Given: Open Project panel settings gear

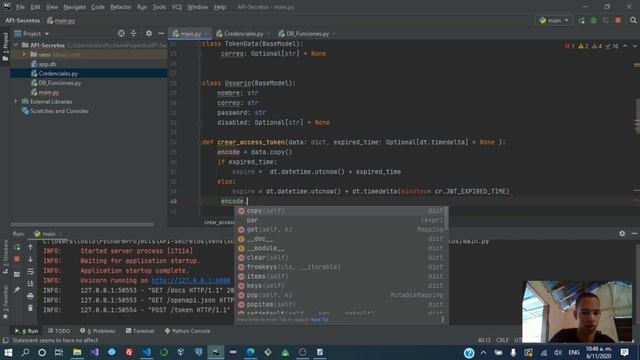Looking at the screenshot, I should [149, 33].
